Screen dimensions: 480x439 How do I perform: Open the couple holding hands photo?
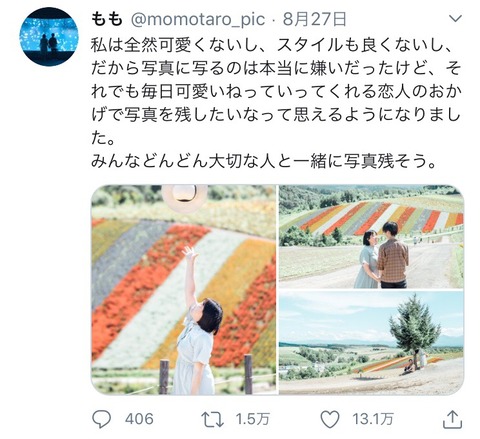point(371,237)
